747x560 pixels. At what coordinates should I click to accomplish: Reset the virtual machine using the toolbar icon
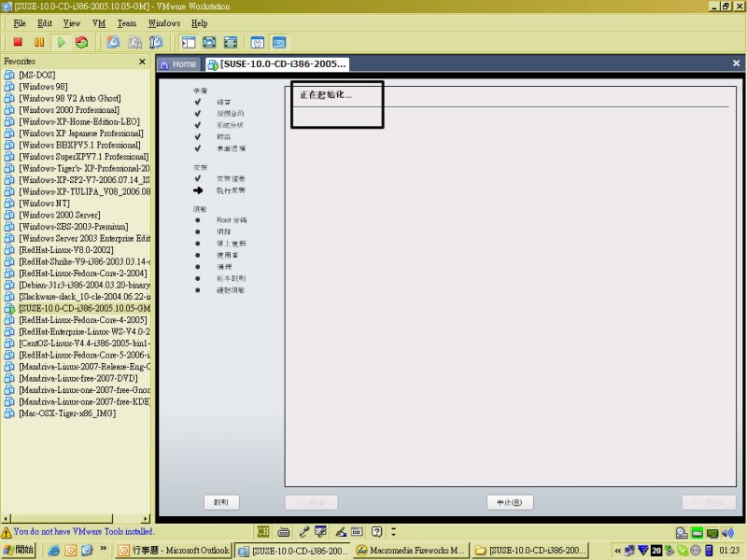82,42
